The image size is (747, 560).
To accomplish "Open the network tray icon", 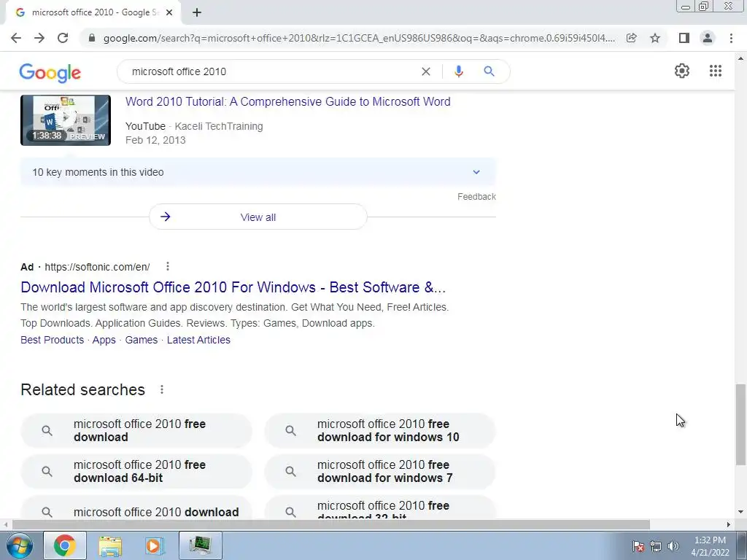I will pyautogui.click(x=656, y=546).
